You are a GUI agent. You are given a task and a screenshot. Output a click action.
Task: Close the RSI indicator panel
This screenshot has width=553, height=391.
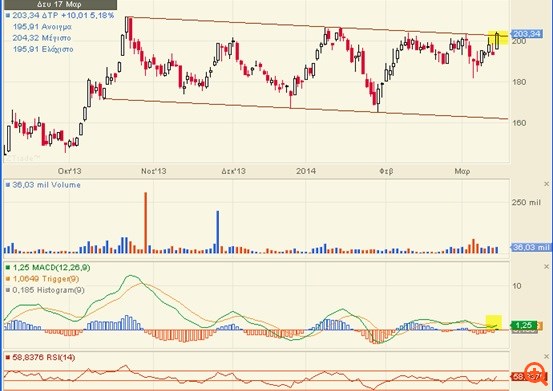point(546,356)
